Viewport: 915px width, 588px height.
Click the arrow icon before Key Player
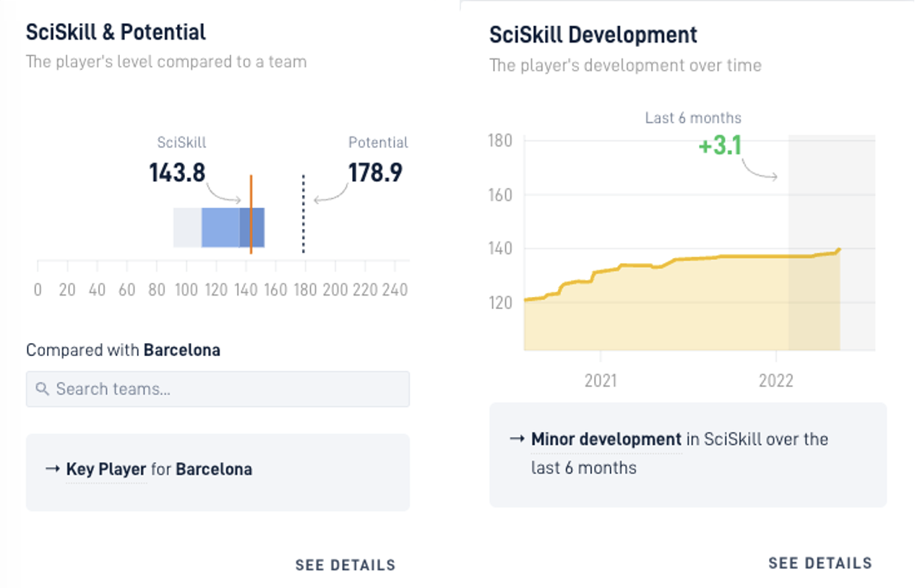[x=52, y=470]
